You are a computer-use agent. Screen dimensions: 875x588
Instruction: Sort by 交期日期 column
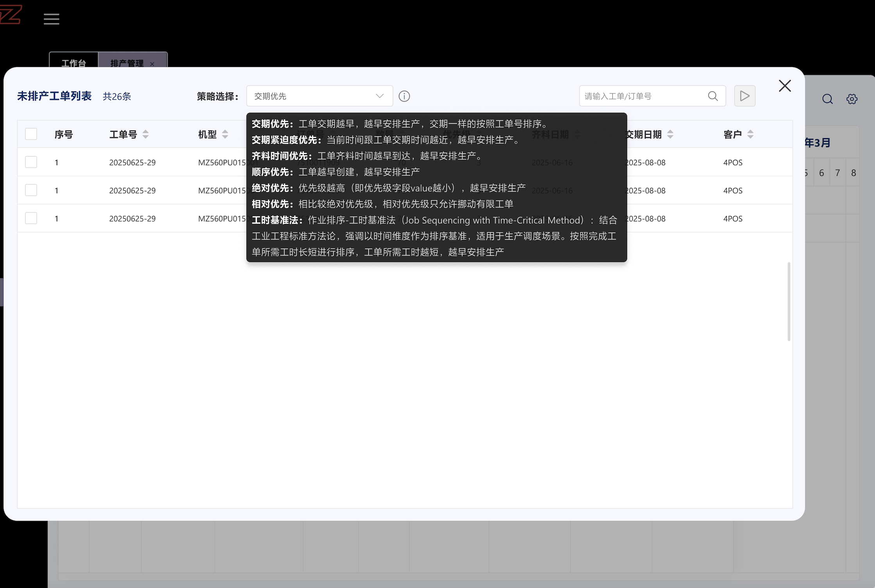click(x=670, y=134)
